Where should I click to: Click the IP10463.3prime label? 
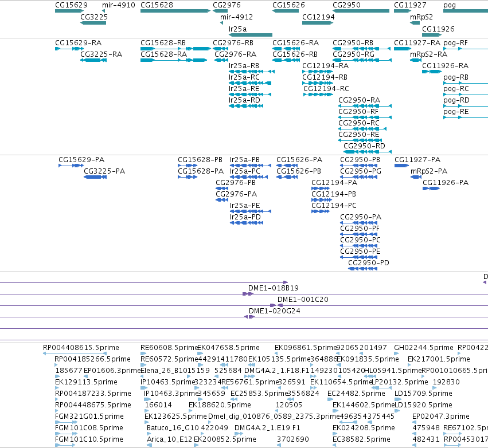(171, 393)
